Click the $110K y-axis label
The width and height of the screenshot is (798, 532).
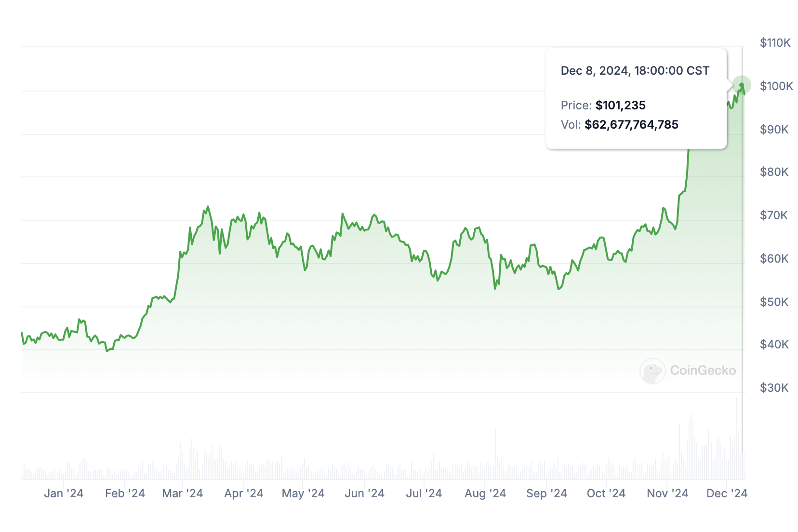pyautogui.click(x=775, y=43)
